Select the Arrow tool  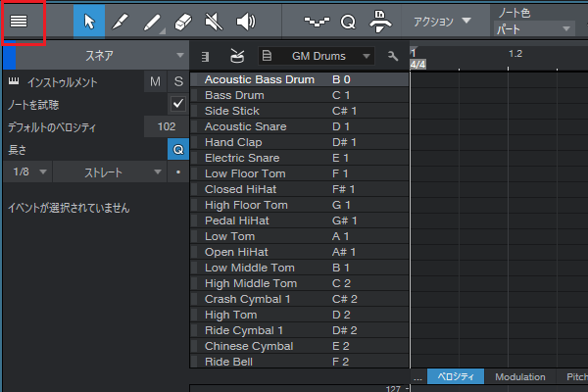(x=89, y=21)
